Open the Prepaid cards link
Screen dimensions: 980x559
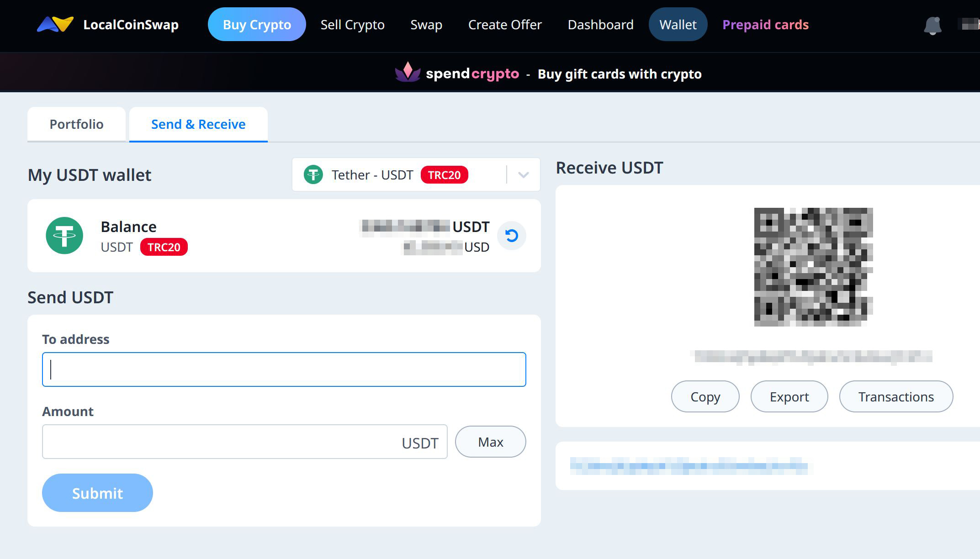click(x=765, y=25)
